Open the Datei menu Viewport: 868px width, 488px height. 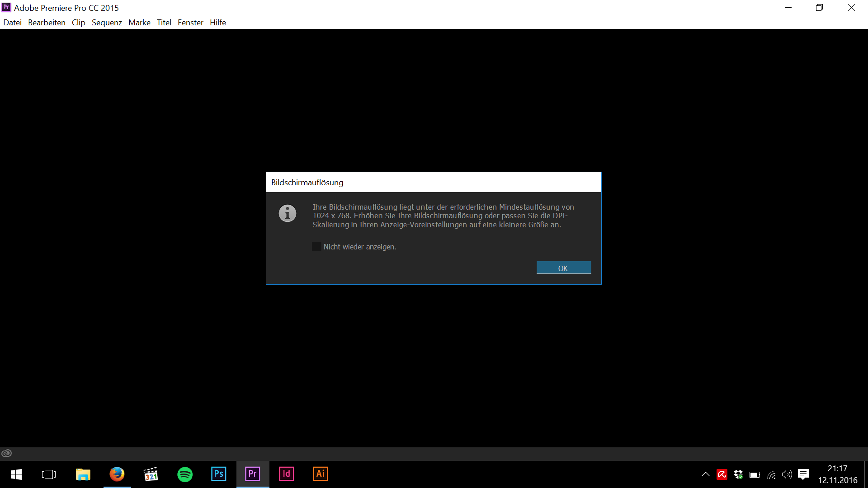[12, 23]
